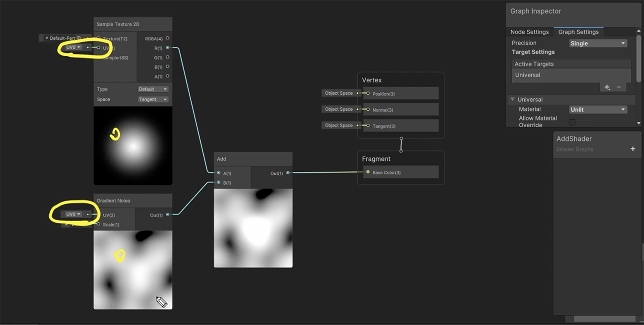Click the Vertex block title
The width and height of the screenshot is (644, 325).
coord(372,80)
